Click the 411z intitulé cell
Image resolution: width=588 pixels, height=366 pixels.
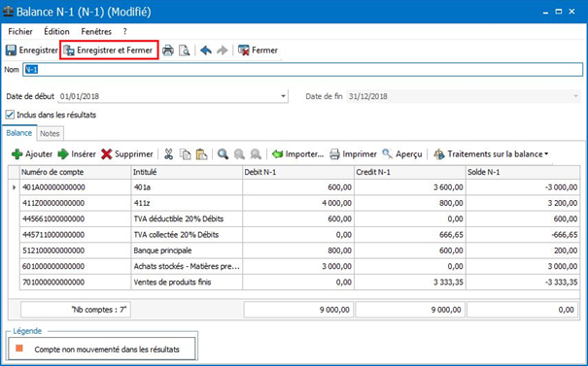point(187,203)
